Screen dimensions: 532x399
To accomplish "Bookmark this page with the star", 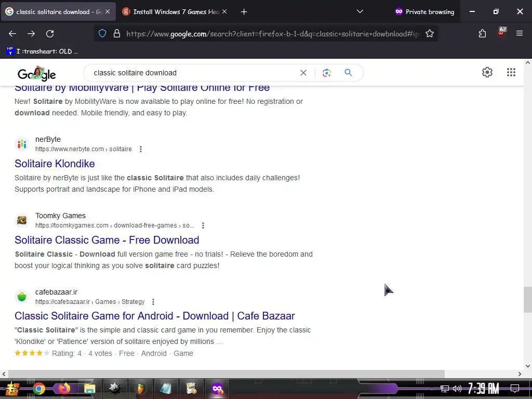I will click(430, 34).
